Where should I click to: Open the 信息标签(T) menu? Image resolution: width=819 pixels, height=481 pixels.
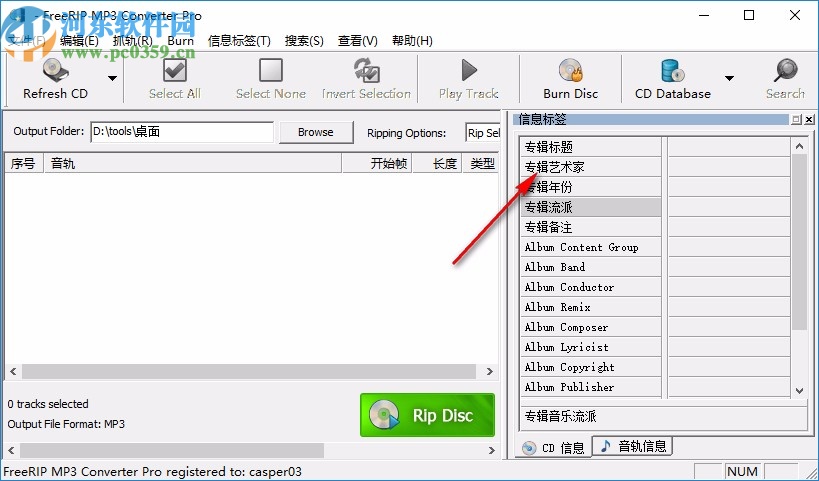[x=239, y=41]
